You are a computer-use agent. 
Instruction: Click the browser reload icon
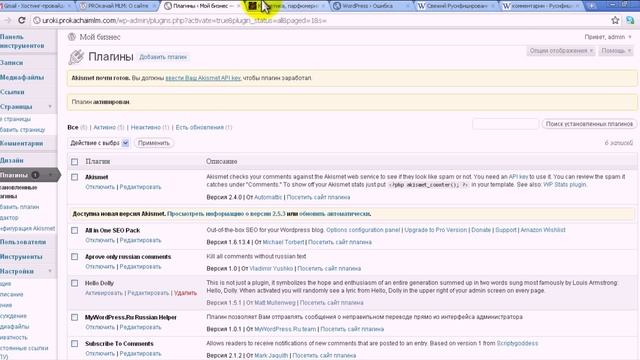tap(22, 20)
